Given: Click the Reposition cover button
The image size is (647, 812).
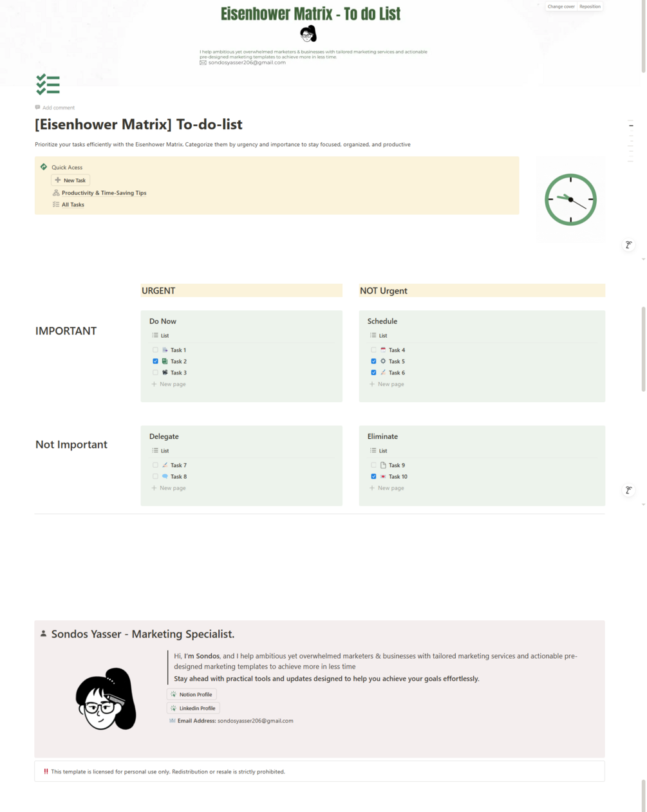Looking at the screenshot, I should pyautogui.click(x=590, y=6).
